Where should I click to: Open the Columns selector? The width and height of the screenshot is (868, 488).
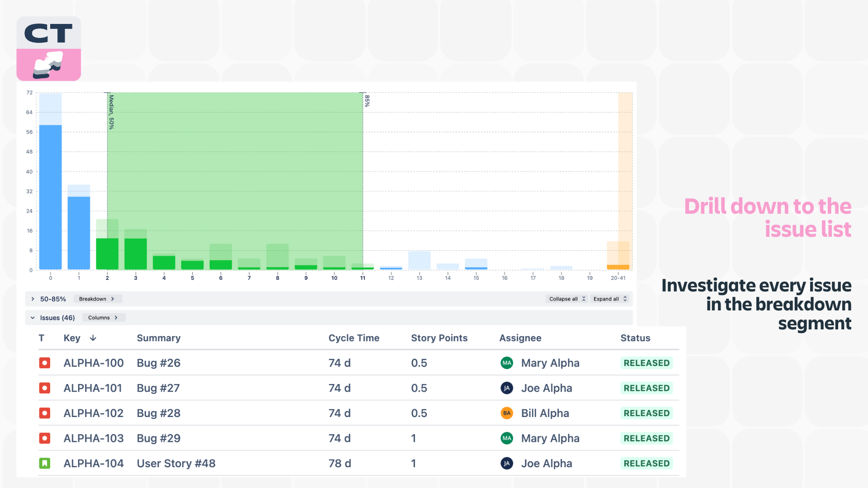click(104, 318)
